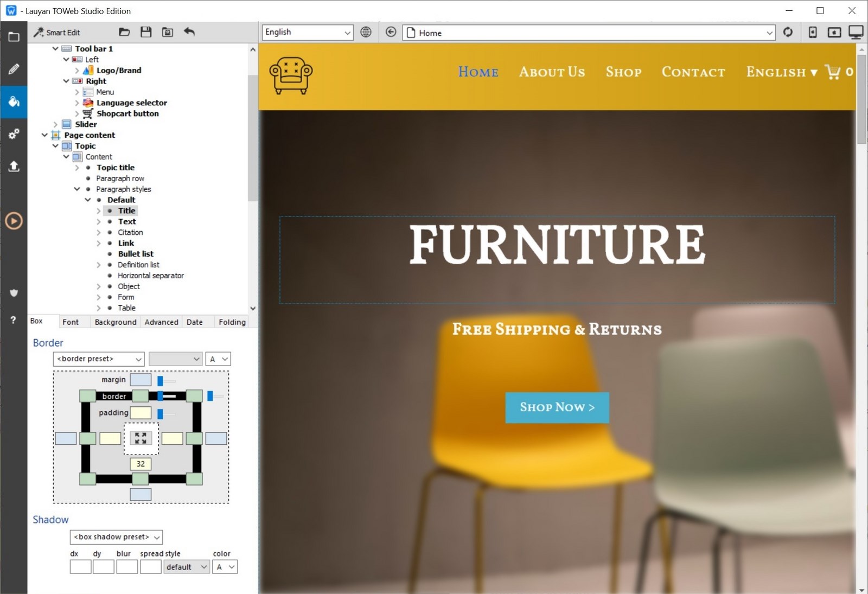Open the Sites folder icon in sidebar
Image resolution: width=868 pixels, height=594 pixels.
14,37
